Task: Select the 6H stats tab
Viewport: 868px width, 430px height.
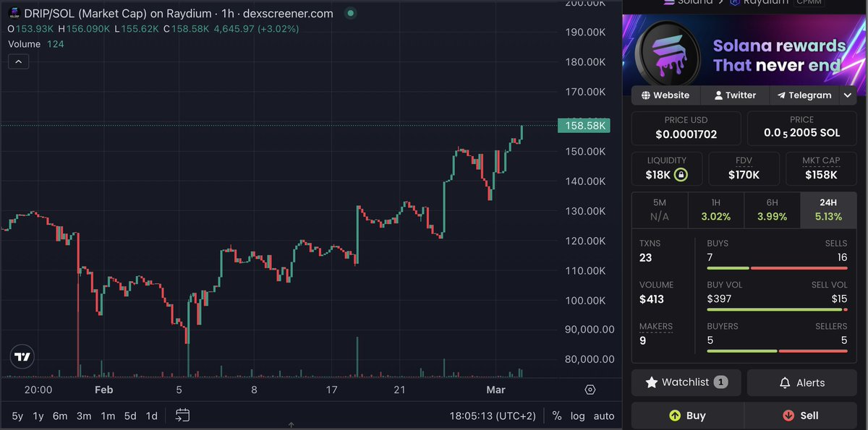Action: (x=773, y=210)
